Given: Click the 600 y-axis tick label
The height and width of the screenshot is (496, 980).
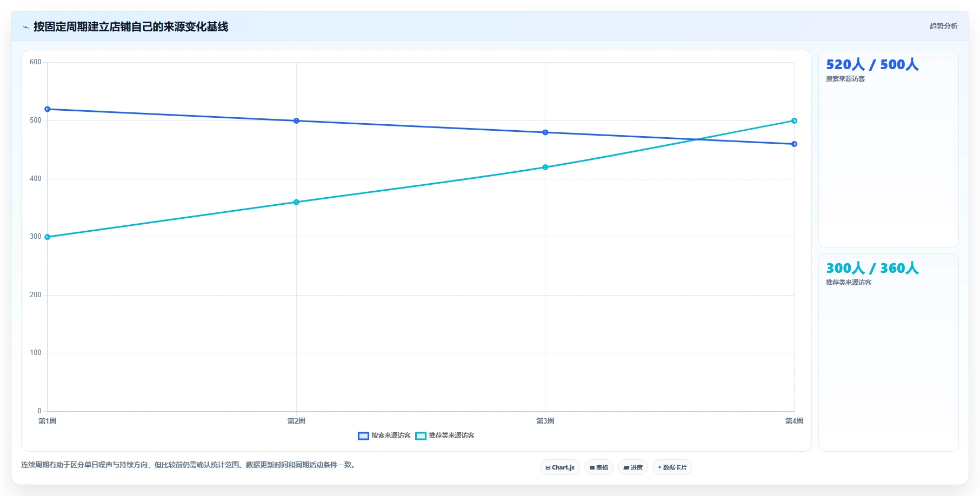Looking at the screenshot, I should (x=36, y=62).
